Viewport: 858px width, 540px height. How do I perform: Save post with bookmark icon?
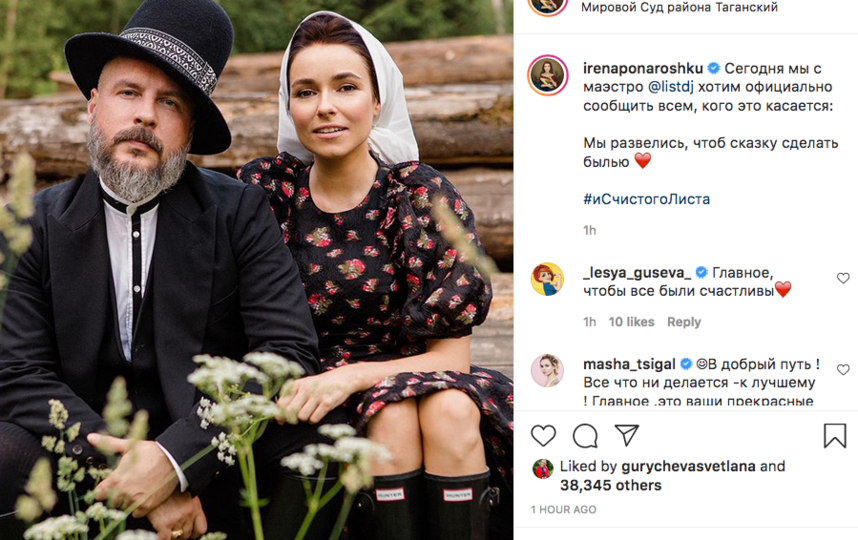pos(835,436)
